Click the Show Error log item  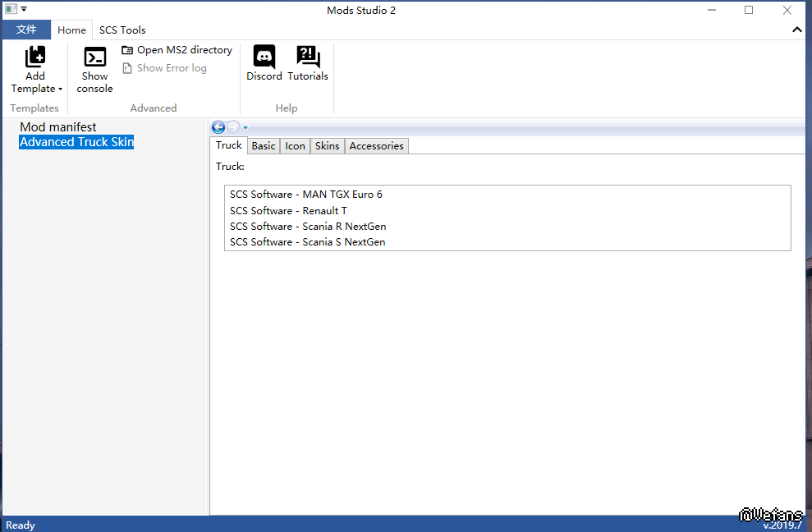164,68
